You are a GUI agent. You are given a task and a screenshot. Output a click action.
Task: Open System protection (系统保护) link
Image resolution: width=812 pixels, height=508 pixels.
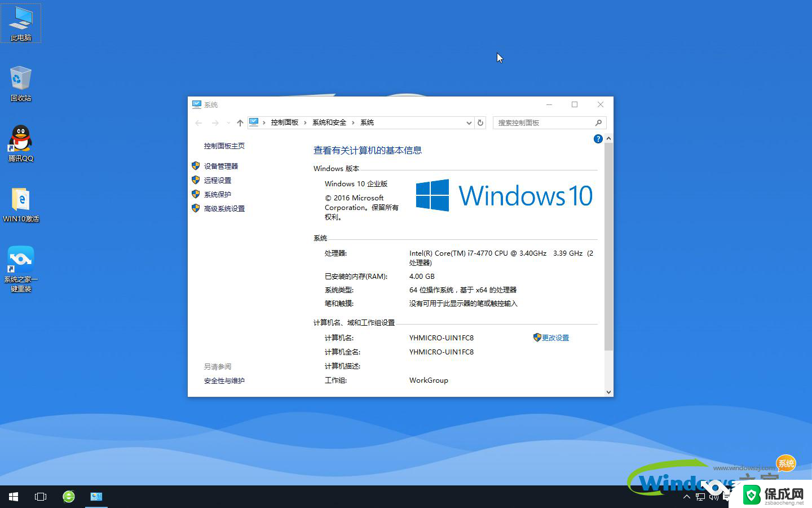click(x=218, y=194)
